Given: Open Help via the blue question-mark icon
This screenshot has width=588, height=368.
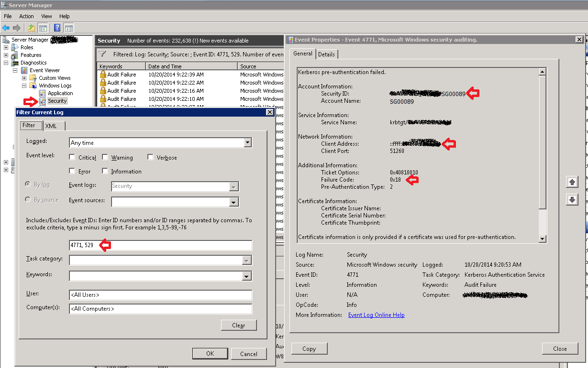Looking at the screenshot, I should coord(57,28).
